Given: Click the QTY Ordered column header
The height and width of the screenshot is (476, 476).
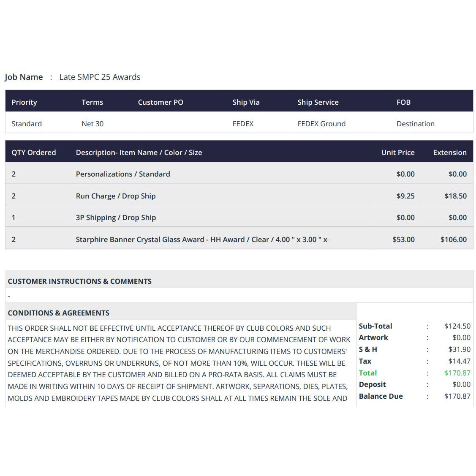Looking at the screenshot, I should click(x=34, y=152).
